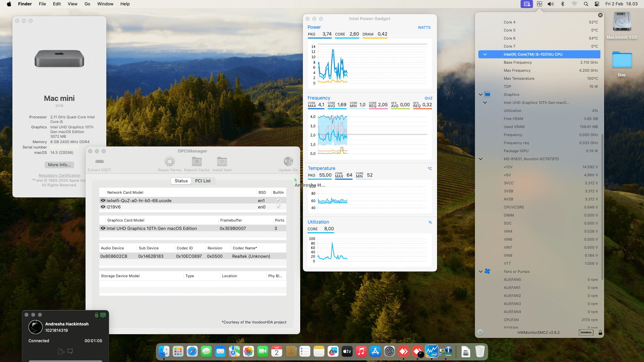Open the Edit menu
The width and height of the screenshot is (644, 362).
[x=57, y=4]
